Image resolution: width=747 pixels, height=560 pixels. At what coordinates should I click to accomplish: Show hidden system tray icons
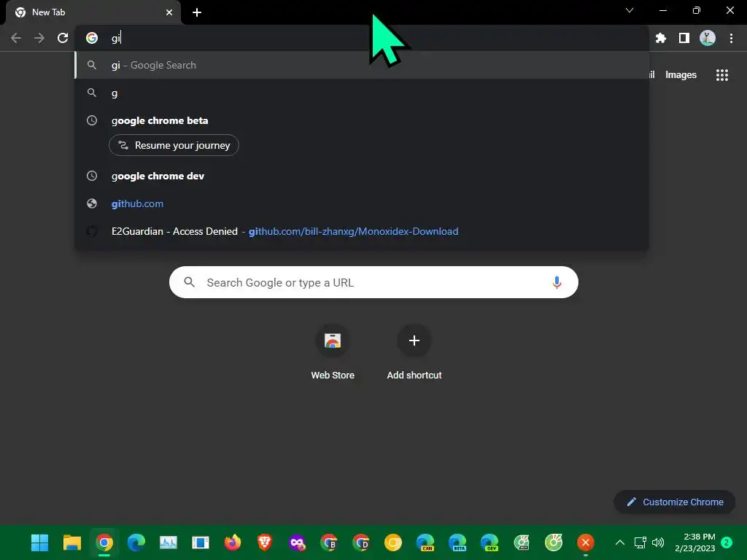620,542
